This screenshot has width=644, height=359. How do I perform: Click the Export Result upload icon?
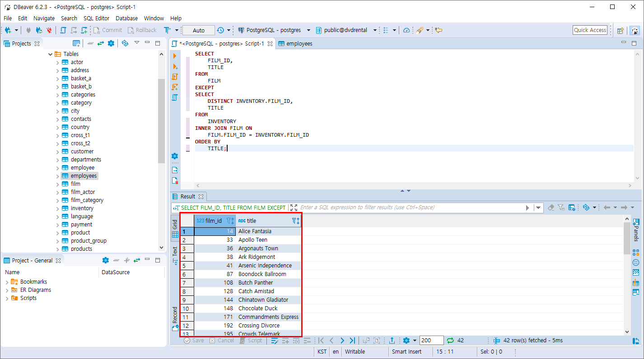coord(392,341)
